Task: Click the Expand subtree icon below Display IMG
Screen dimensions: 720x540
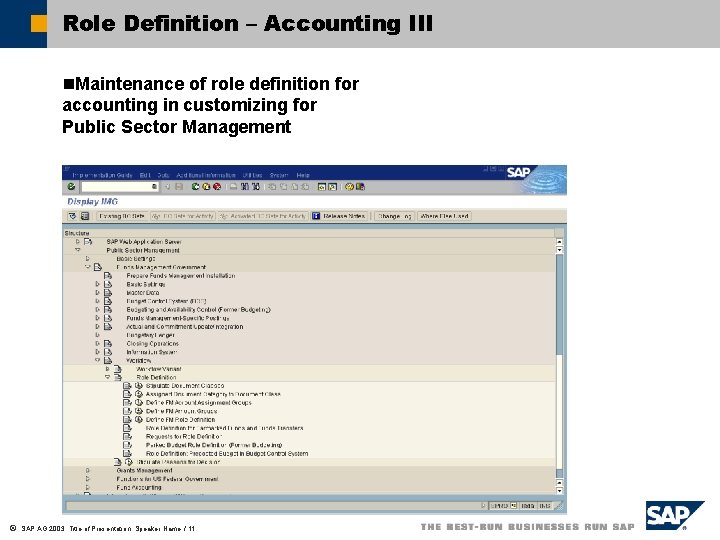Action: coord(72,216)
